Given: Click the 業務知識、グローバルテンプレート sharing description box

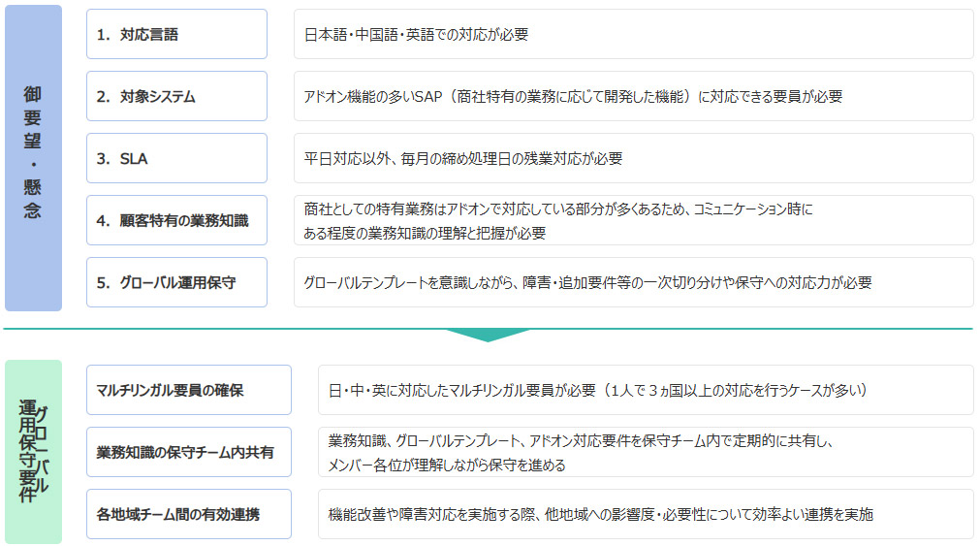Looking at the screenshot, I should tap(646, 452).
